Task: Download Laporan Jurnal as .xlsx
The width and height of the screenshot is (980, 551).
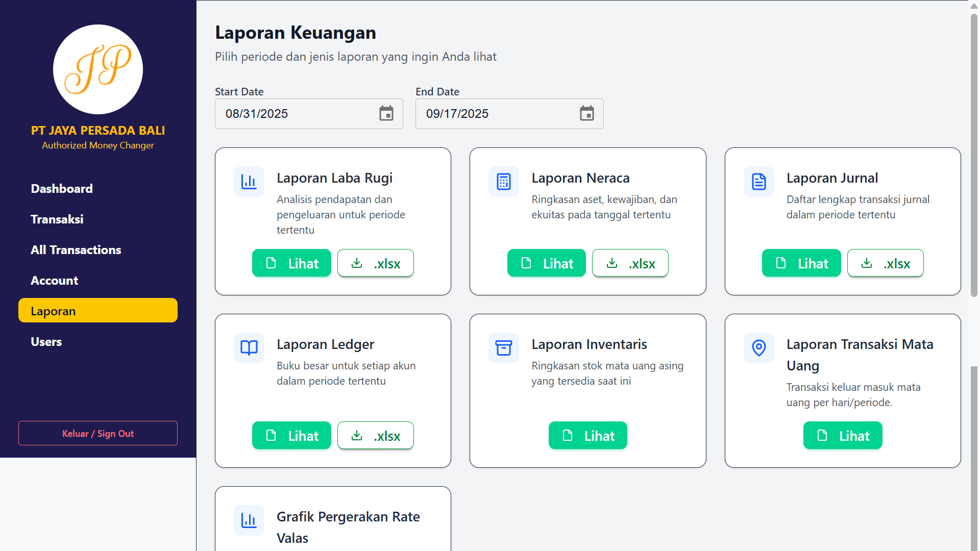Action: click(885, 263)
